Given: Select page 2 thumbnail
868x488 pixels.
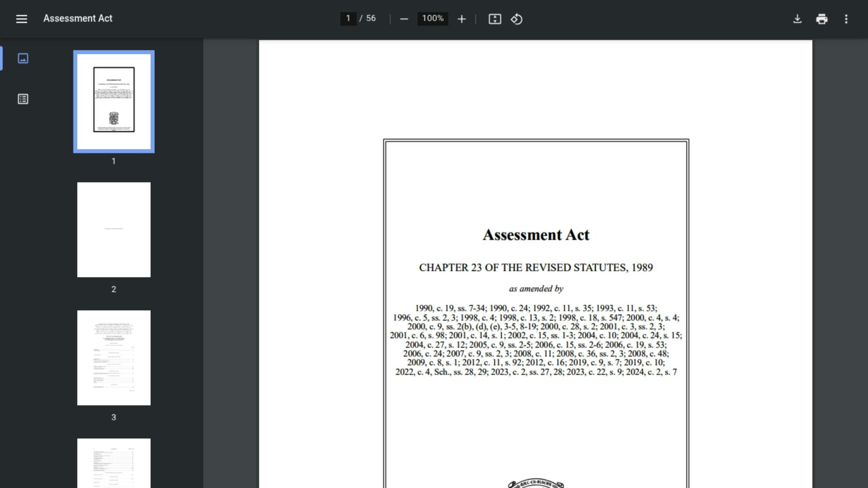Looking at the screenshot, I should pos(114,229).
